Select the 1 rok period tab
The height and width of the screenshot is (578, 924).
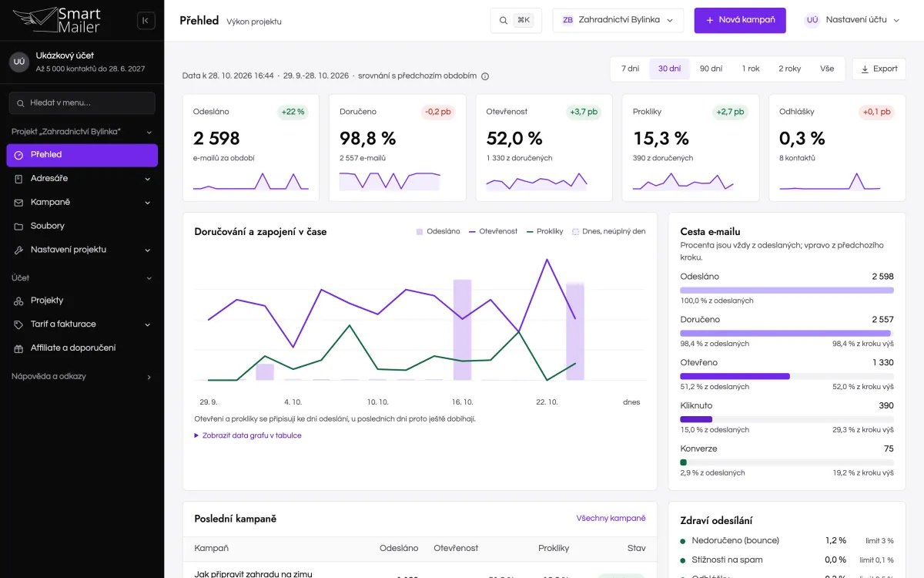751,69
